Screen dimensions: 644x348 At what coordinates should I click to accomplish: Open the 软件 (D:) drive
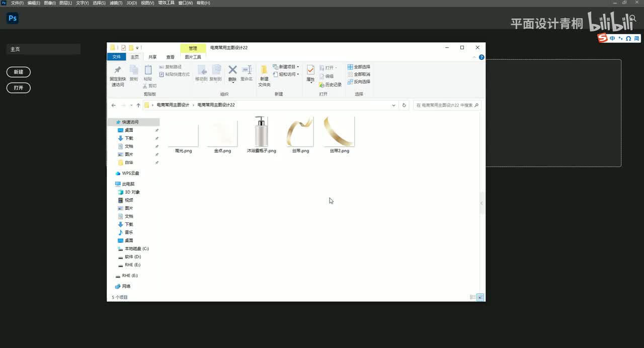coord(133,256)
